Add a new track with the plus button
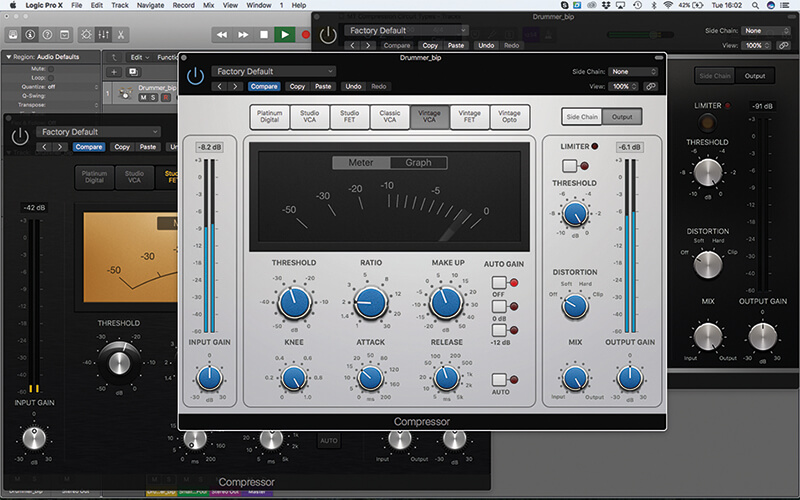The height and width of the screenshot is (500, 800). click(x=114, y=72)
